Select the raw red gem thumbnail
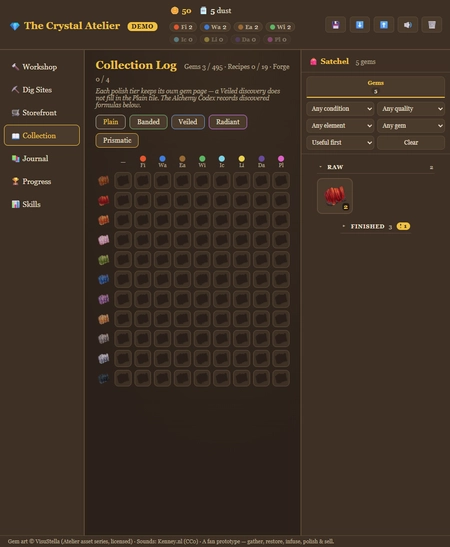The height and width of the screenshot is (547, 450). point(335,196)
